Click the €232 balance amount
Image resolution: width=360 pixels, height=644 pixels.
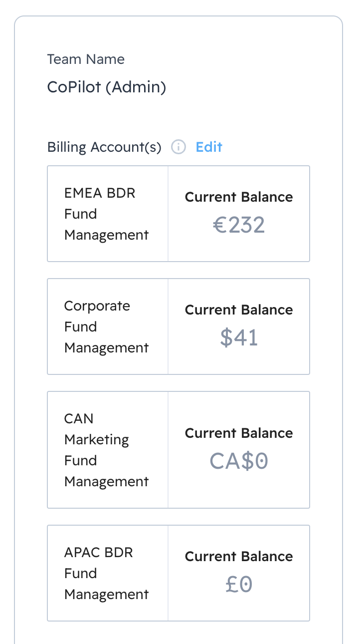pyautogui.click(x=239, y=225)
